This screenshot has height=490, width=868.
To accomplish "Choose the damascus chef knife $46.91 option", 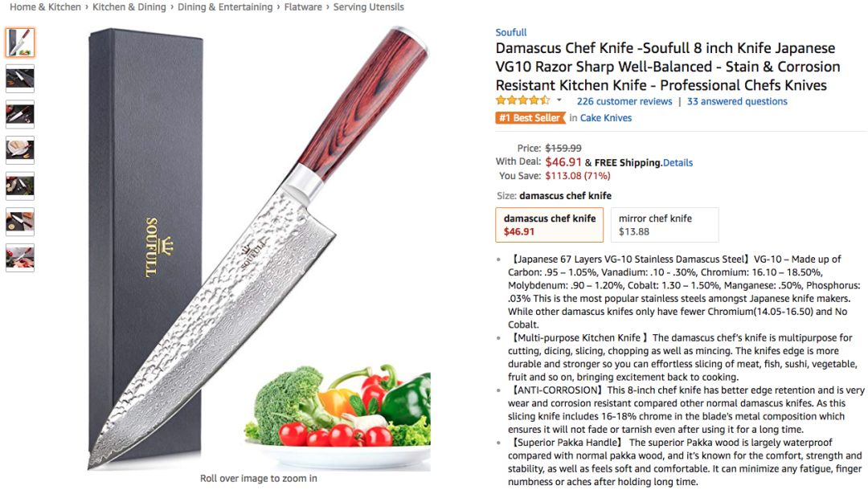I will coord(549,225).
